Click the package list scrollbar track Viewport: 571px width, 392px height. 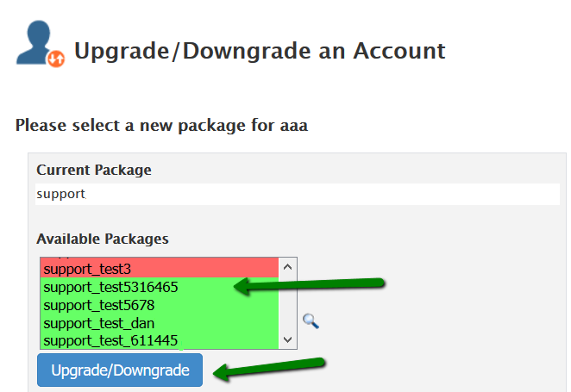288,303
